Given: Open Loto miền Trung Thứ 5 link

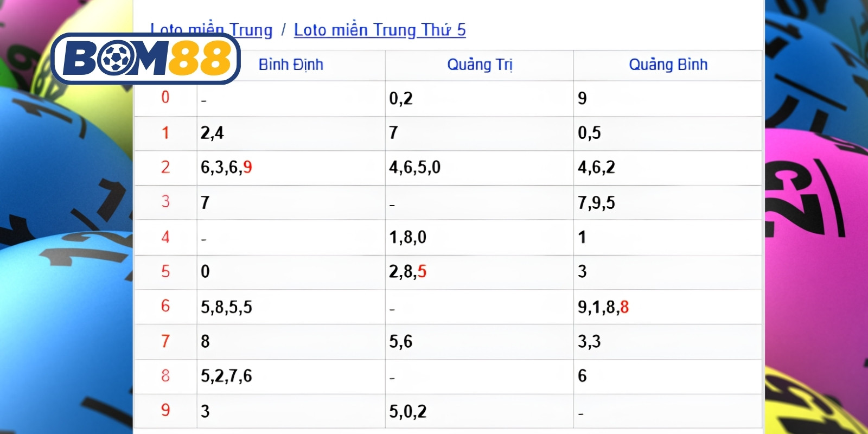Looking at the screenshot, I should tap(380, 30).
